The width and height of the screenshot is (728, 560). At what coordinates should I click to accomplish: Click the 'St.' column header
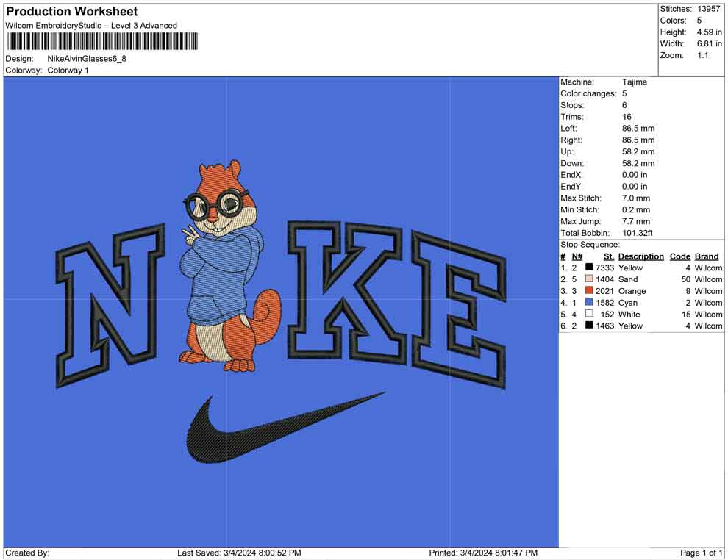point(609,256)
